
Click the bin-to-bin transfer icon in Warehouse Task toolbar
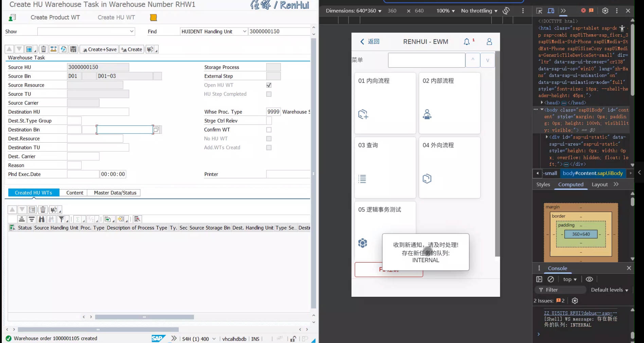(53, 49)
